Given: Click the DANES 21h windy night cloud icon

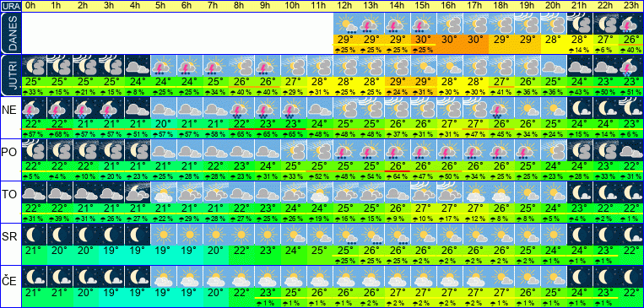Looking at the screenshot, I should (x=579, y=24).
